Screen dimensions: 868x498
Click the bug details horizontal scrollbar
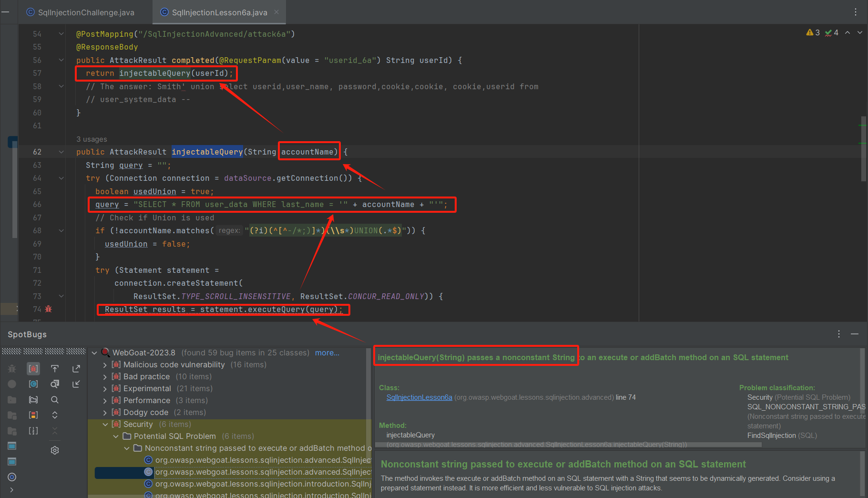[x=568, y=445]
